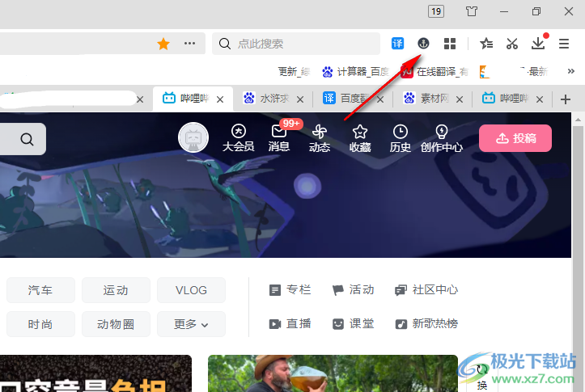Close the first whited-out tab

[140, 99]
